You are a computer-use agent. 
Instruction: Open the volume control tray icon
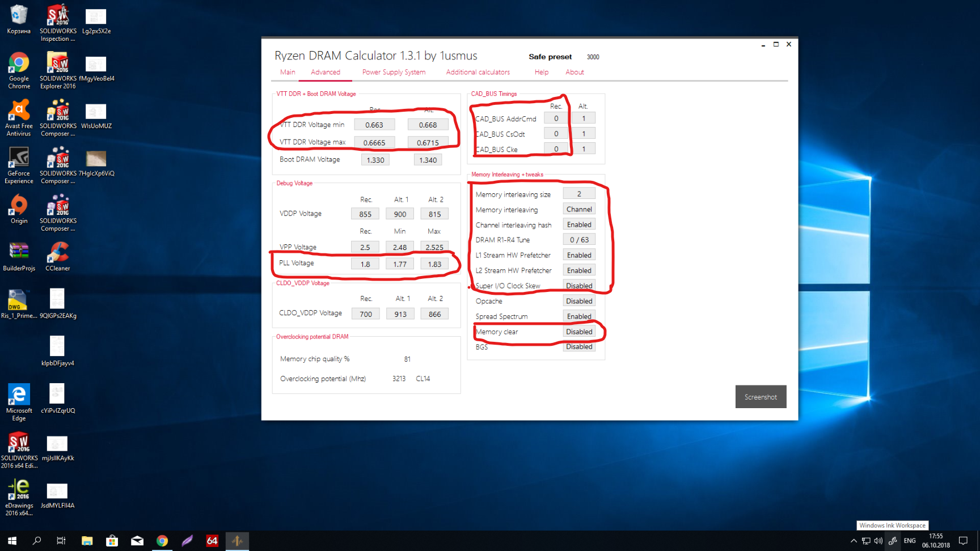[x=878, y=541]
